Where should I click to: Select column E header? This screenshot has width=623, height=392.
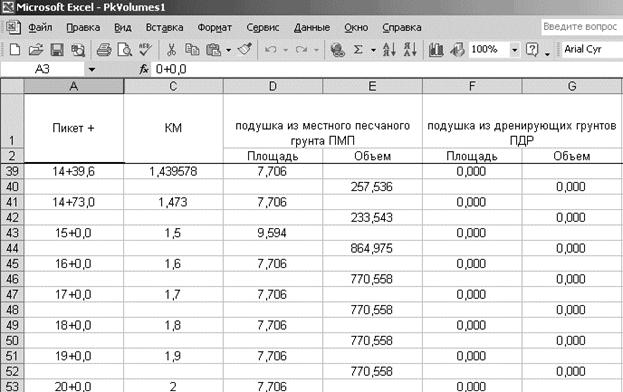click(372, 86)
